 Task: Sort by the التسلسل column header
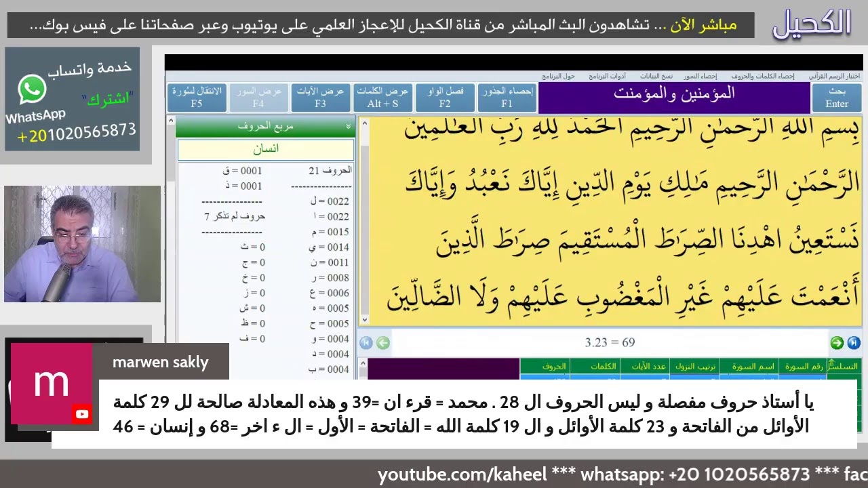tap(845, 367)
